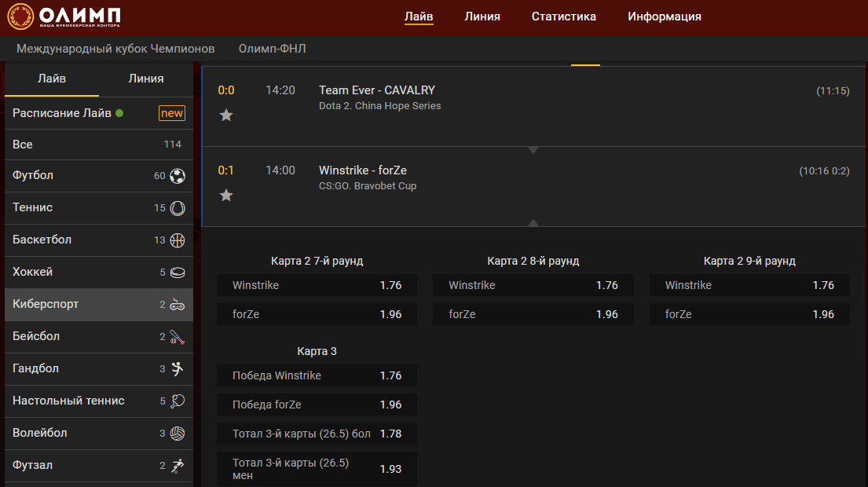Select Киберспорт in the sidebar
The height and width of the screenshot is (487, 868).
[99, 305]
